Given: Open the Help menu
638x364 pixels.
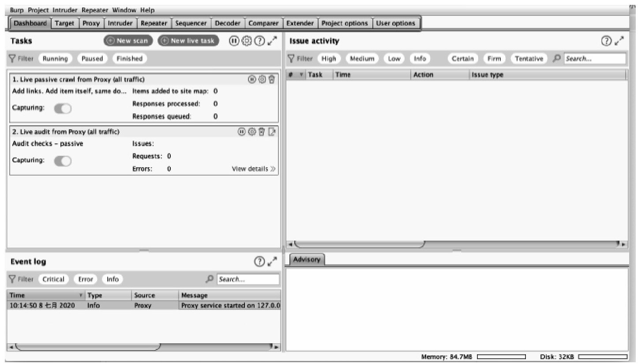Looking at the screenshot, I should pos(147,10).
